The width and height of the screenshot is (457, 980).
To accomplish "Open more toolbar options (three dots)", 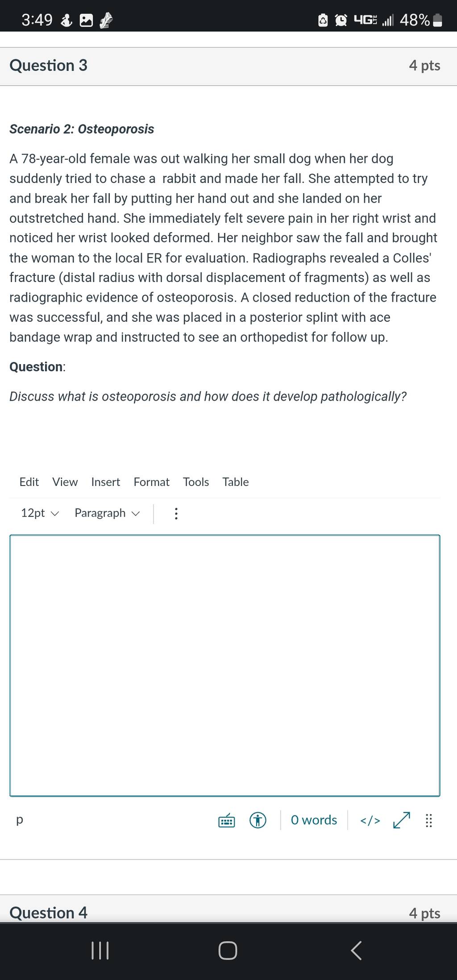I will pos(176,514).
